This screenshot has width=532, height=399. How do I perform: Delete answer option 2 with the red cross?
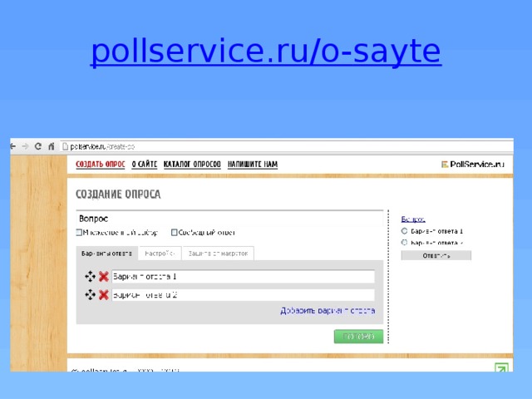click(x=103, y=295)
